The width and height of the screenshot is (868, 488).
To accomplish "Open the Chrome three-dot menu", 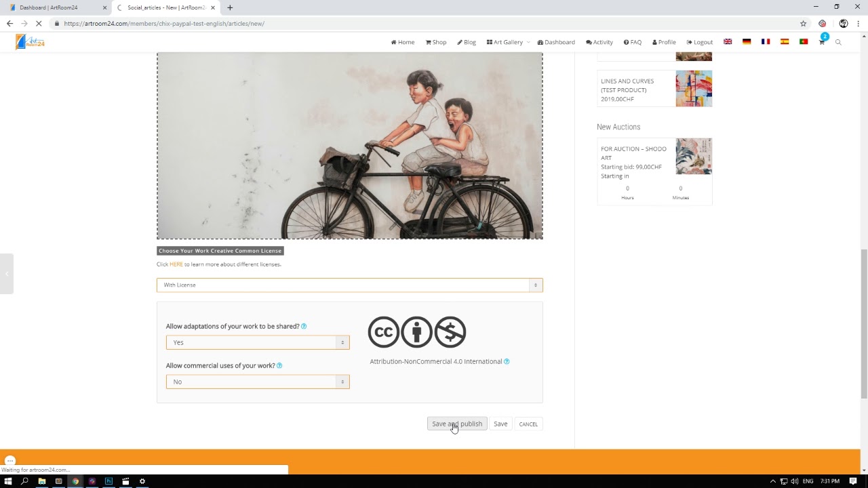I will pos(858,23).
